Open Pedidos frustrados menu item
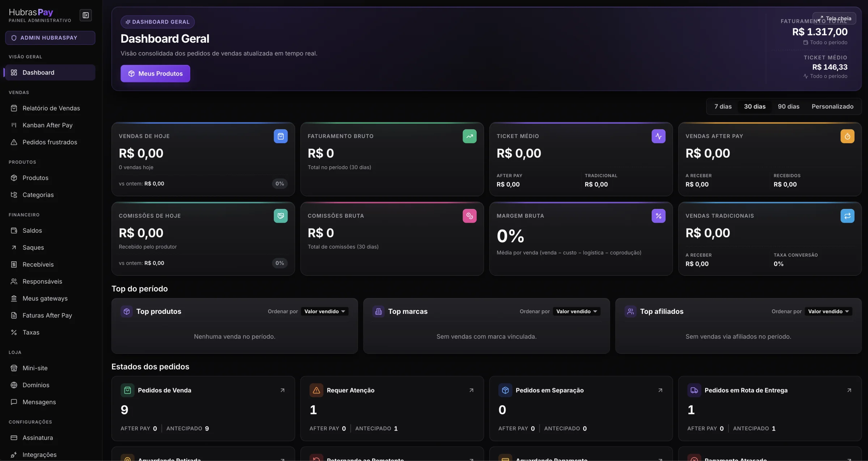868x461 pixels. pos(50,142)
